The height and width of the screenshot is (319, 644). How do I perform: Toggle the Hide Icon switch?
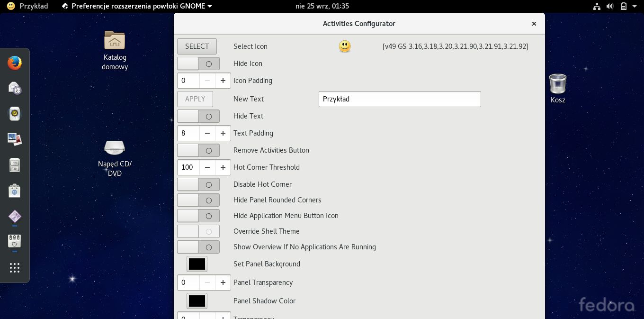tap(198, 64)
